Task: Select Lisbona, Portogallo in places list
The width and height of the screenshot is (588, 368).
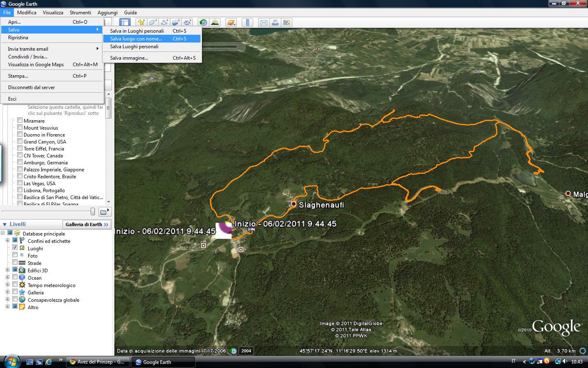Action: tap(44, 191)
